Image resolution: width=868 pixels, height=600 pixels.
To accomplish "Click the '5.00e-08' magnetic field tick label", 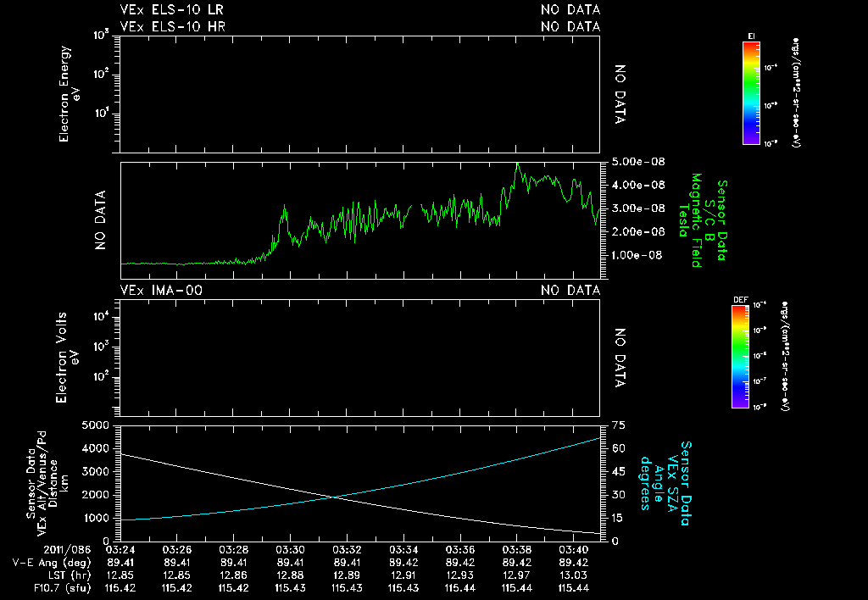I will click(637, 162).
